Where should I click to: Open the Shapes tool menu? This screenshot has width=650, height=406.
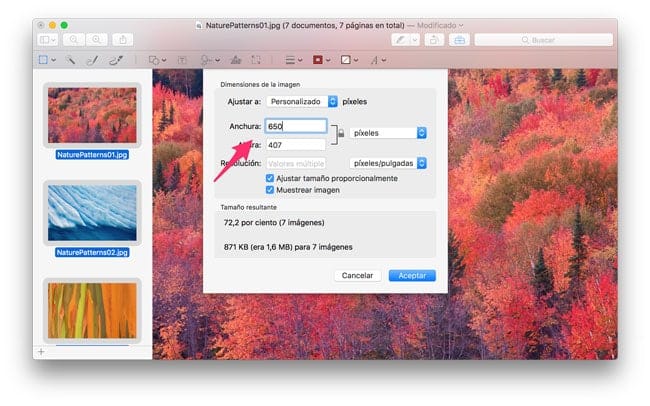tap(157, 60)
